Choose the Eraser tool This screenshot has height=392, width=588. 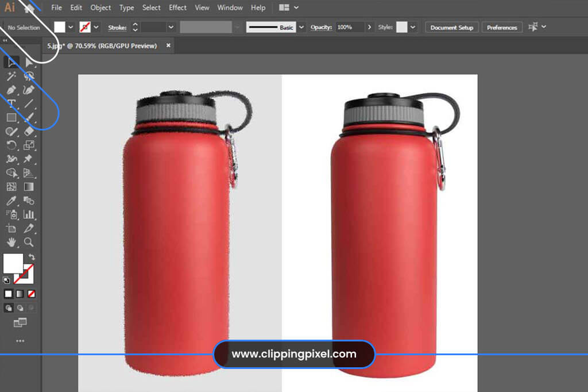pyautogui.click(x=29, y=131)
